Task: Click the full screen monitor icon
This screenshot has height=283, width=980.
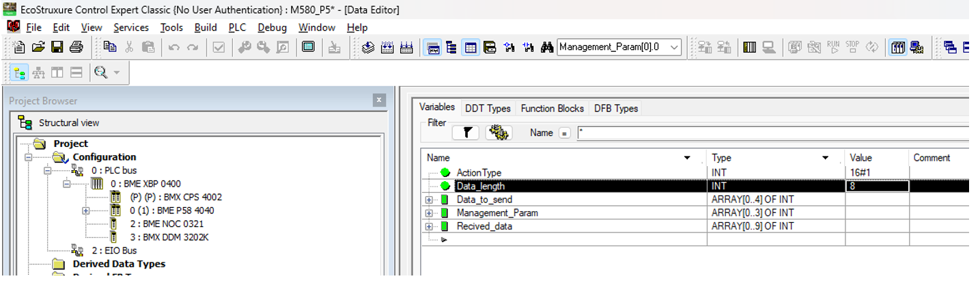Action: 308,47
